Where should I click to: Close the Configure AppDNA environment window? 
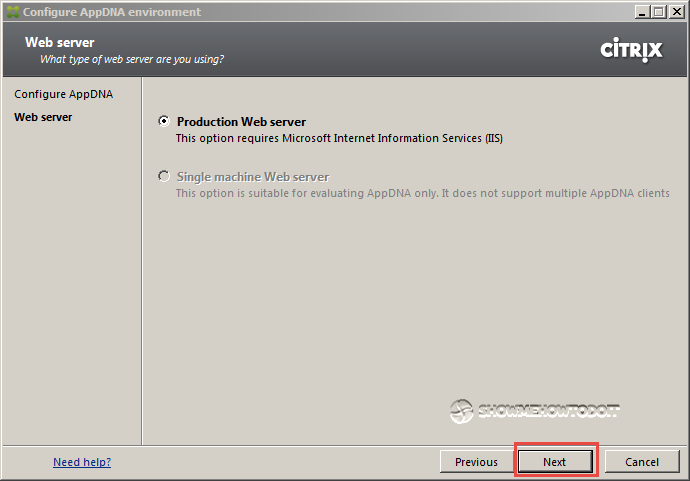click(676, 12)
